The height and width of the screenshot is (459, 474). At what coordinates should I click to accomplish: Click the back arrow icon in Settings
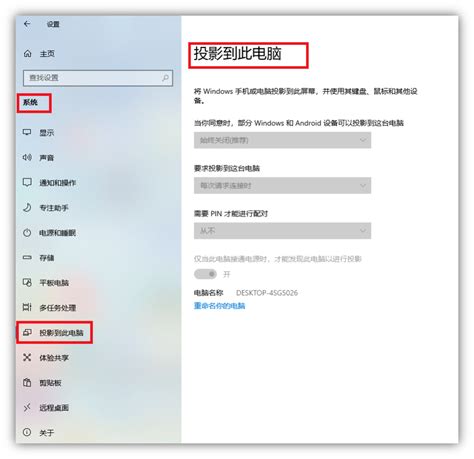point(27,24)
